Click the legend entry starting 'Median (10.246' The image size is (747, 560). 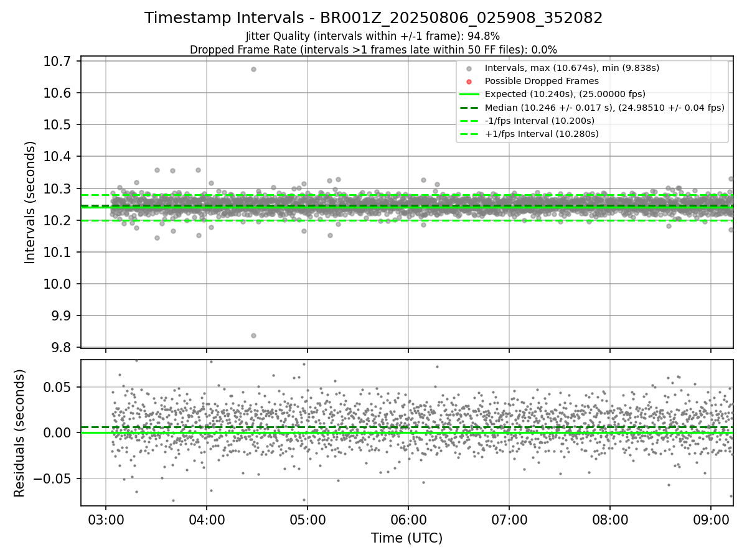click(x=604, y=107)
